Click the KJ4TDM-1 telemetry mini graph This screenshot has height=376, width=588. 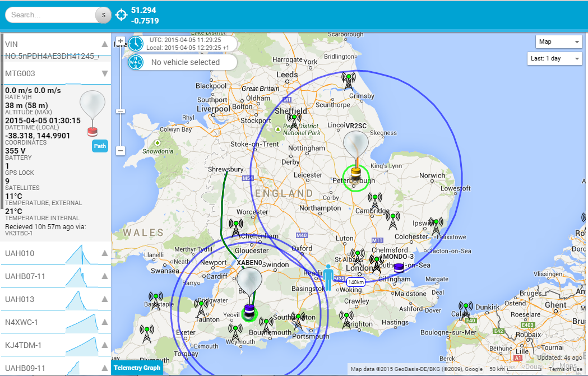[x=82, y=346]
